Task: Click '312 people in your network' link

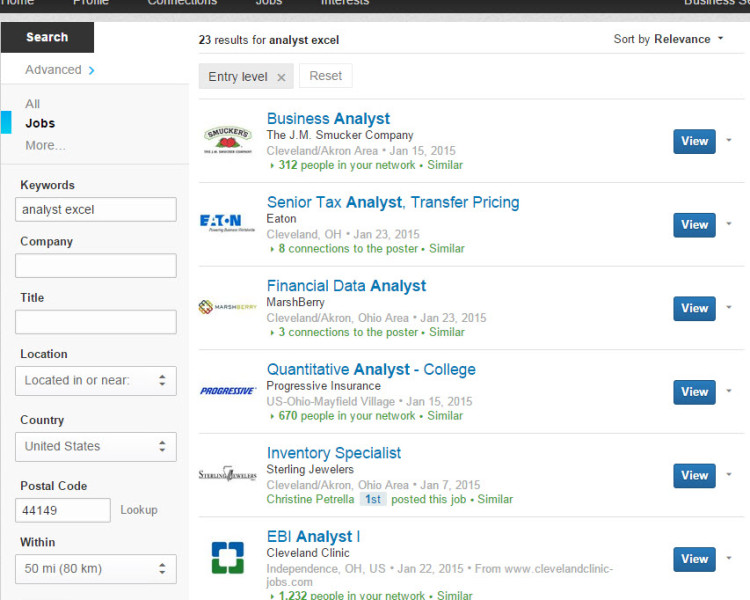Action: 347,165
